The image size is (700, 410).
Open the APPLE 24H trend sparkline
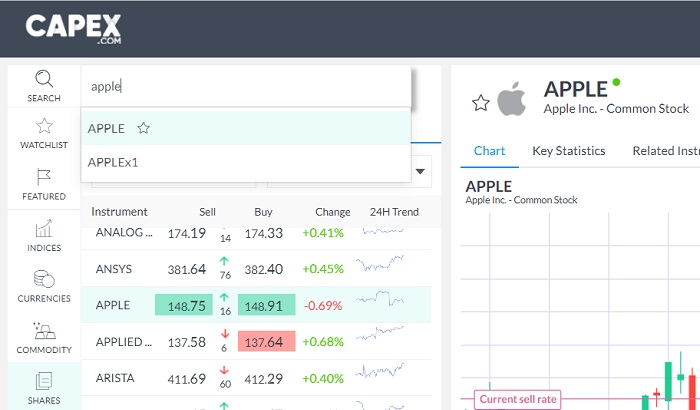click(380, 298)
